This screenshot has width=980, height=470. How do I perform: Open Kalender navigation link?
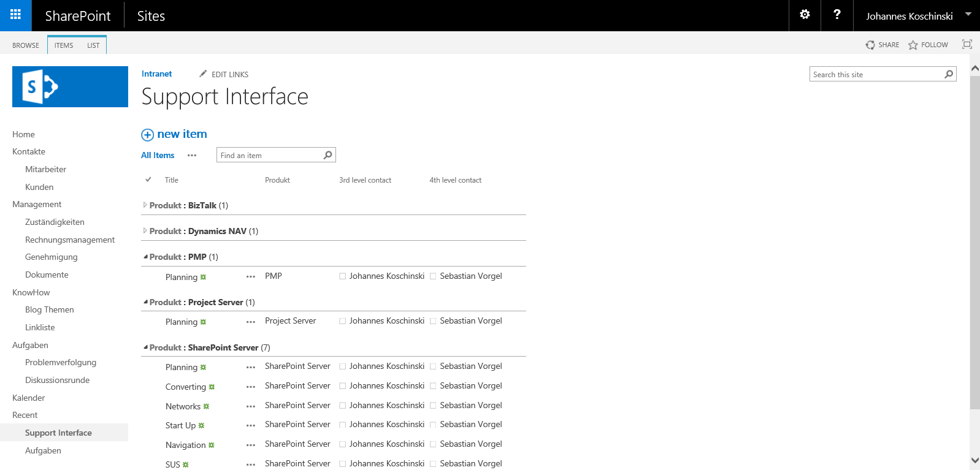click(29, 398)
